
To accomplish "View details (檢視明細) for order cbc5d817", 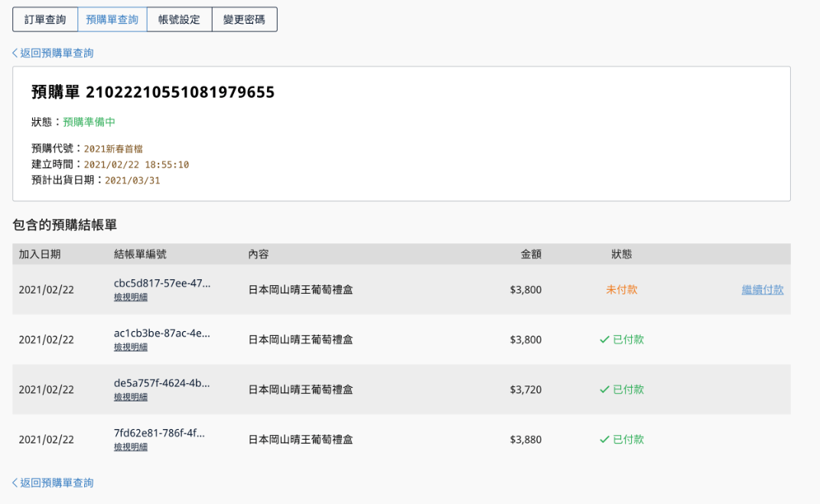I will 131,298.
